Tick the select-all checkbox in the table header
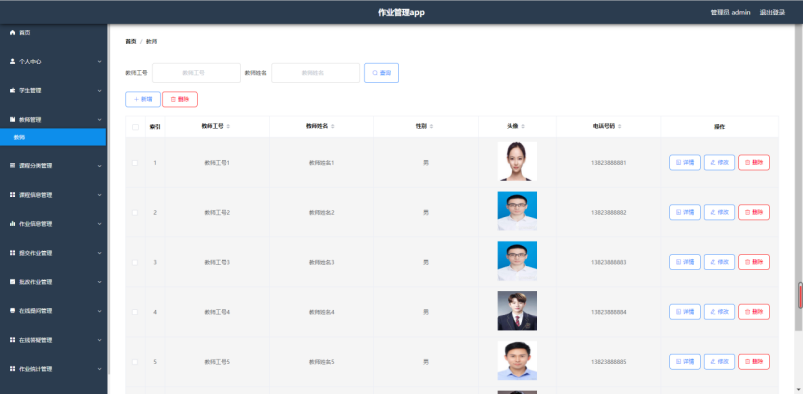This screenshot has width=803, height=394. 135,127
